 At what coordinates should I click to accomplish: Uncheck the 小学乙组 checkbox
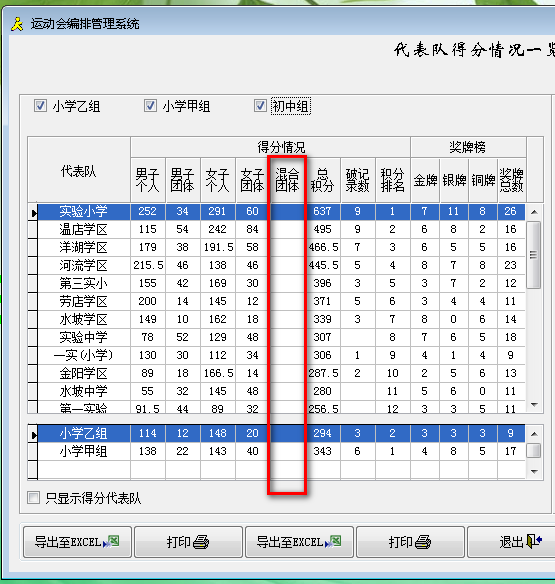tap(40, 106)
